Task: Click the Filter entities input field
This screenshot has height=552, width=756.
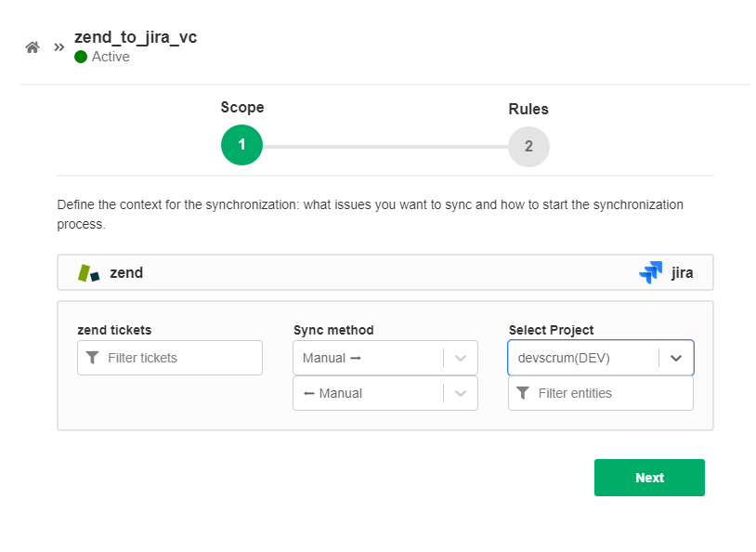Action: tap(601, 393)
